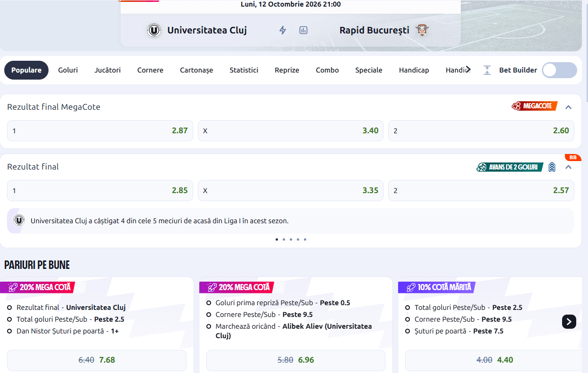This screenshot has height=373, width=588.
Task: Click the Rapid București team name
Action: 375,31
